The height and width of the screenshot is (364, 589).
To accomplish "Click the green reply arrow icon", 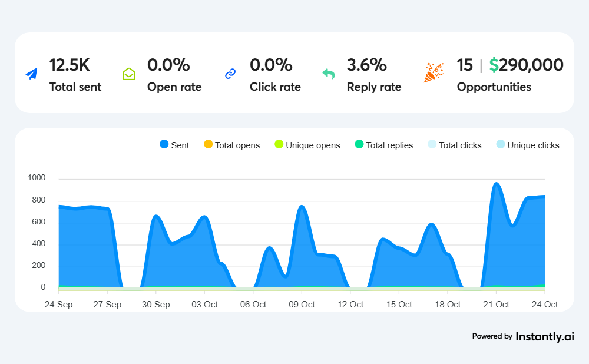I will [329, 74].
